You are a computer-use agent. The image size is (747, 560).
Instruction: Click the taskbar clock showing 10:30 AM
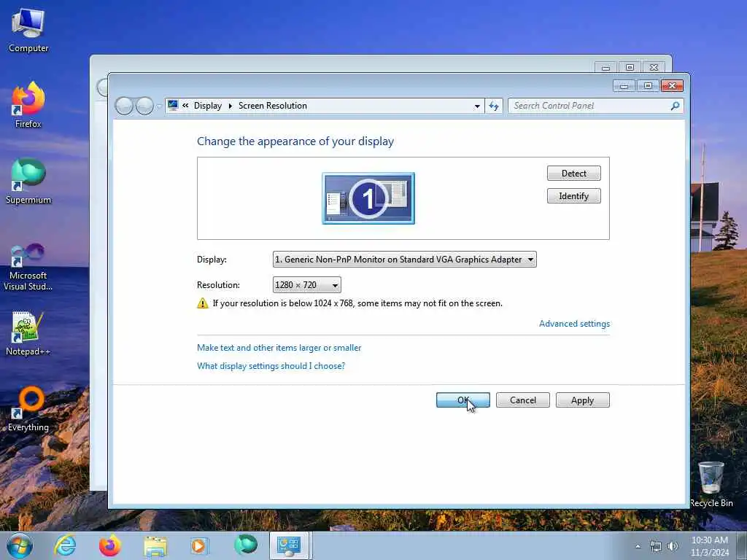click(x=710, y=545)
